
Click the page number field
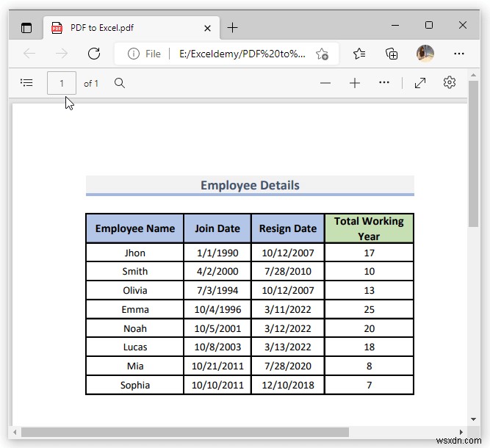point(62,83)
